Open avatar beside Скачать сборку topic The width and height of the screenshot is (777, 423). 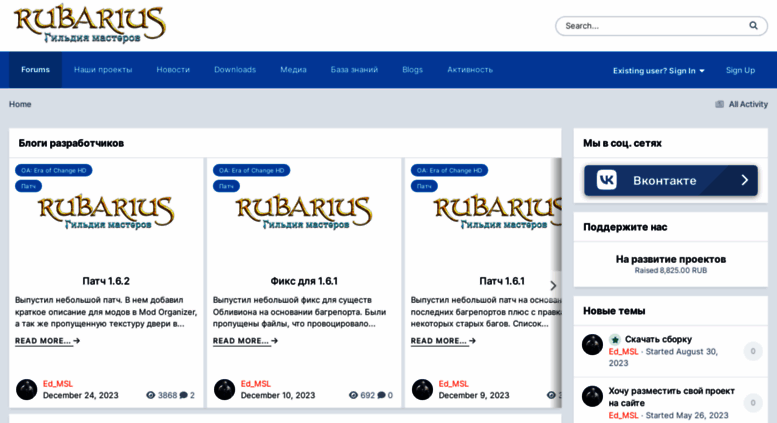592,345
